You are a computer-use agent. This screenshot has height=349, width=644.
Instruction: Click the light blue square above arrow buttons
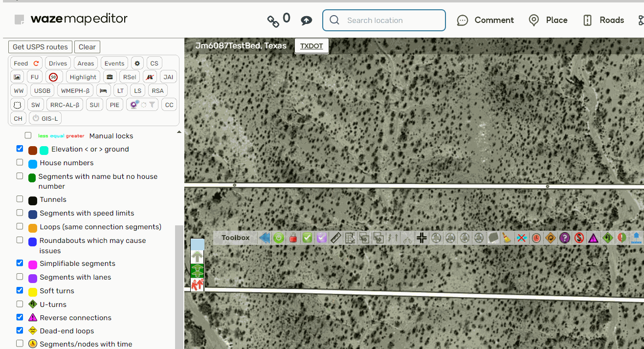pos(198,244)
